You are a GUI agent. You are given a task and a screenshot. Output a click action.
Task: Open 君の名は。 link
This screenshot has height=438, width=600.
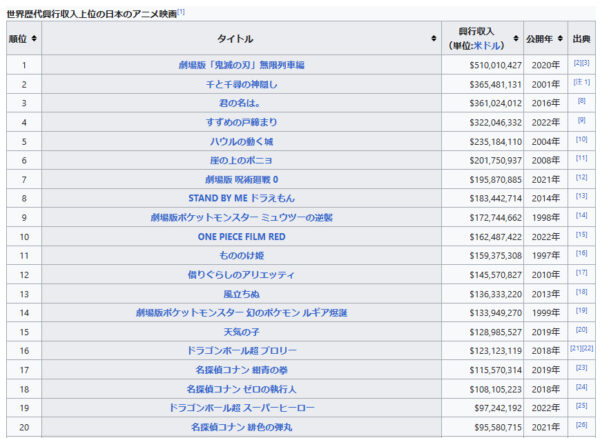[x=240, y=103]
